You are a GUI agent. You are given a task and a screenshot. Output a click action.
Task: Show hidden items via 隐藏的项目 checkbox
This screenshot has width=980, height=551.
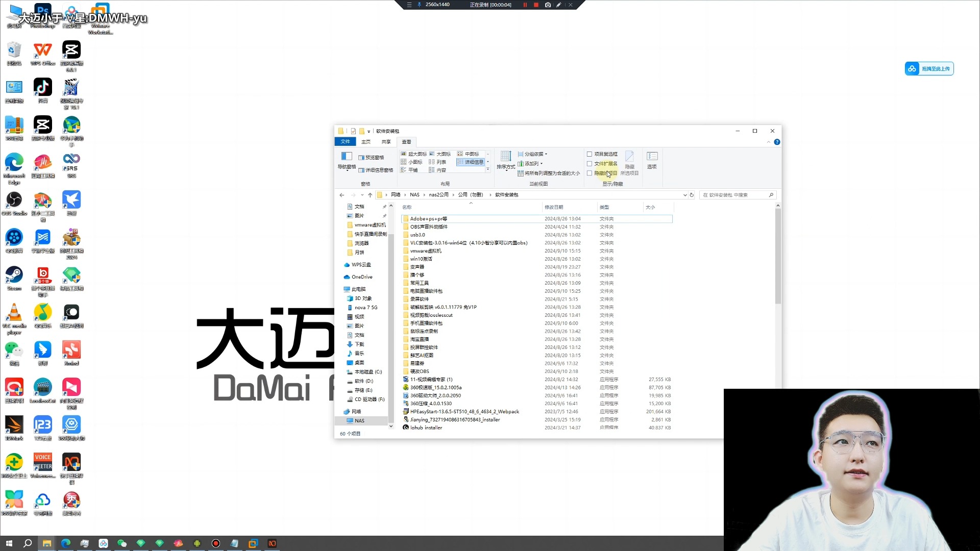point(590,173)
